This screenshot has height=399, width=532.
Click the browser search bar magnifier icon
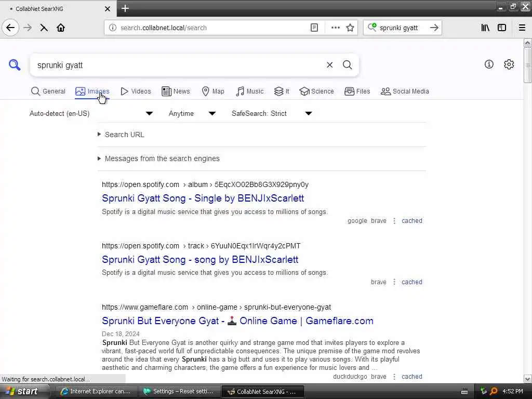point(372,28)
